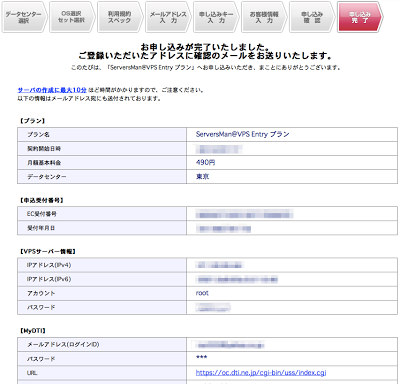Click the blurred login email value
This screenshot has height=384, width=400.
click(x=230, y=345)
